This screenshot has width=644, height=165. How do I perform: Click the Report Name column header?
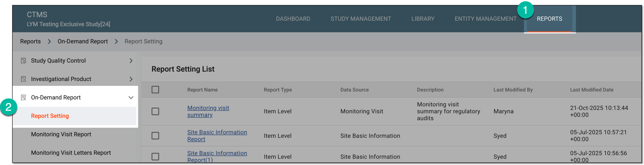tap(202, 90)
